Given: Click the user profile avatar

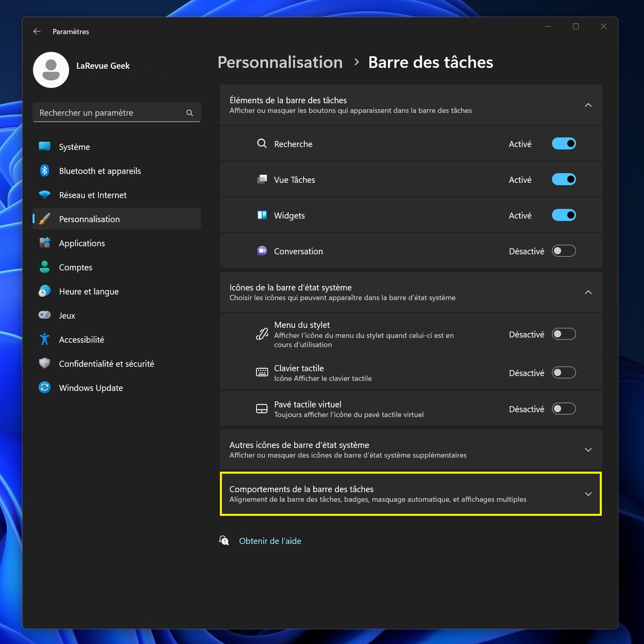Looking at the screenshot, I should click(x=51, y=70).
